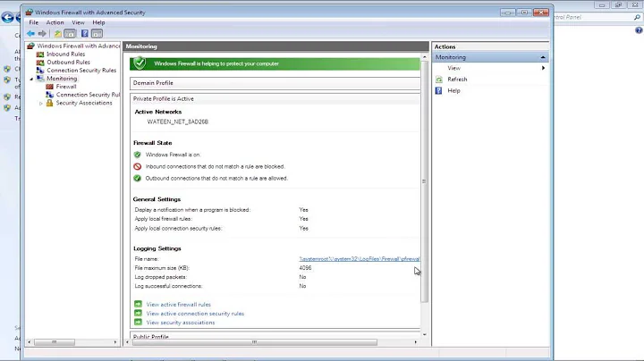Click Help in the Actions pane

(453, 90)
